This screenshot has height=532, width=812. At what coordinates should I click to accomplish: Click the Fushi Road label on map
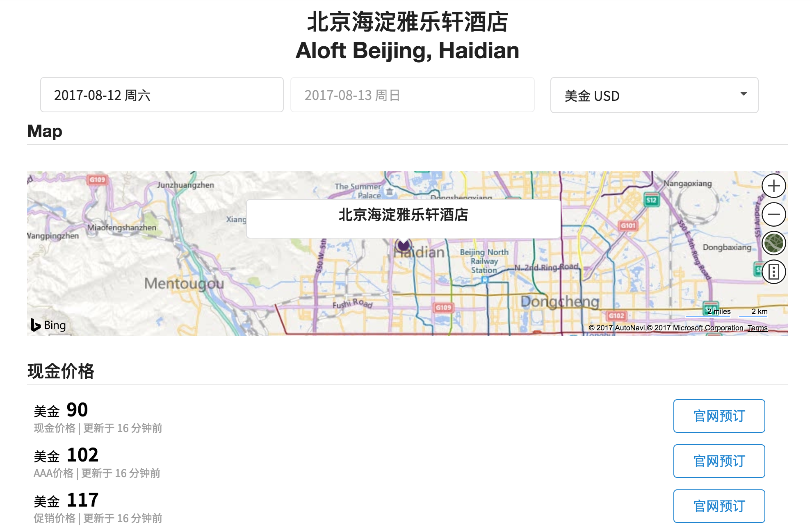tap(352, 303)
